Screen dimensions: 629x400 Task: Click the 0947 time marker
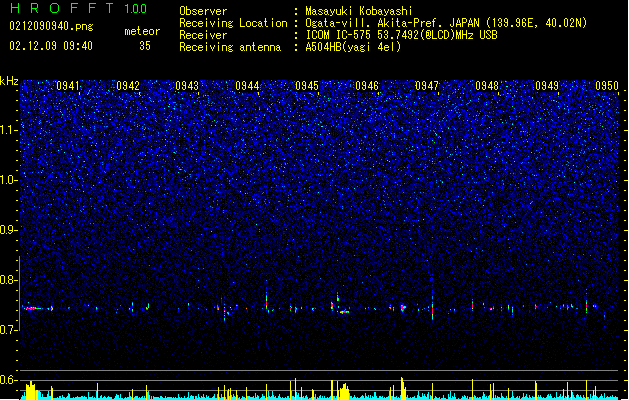point(427,86)
